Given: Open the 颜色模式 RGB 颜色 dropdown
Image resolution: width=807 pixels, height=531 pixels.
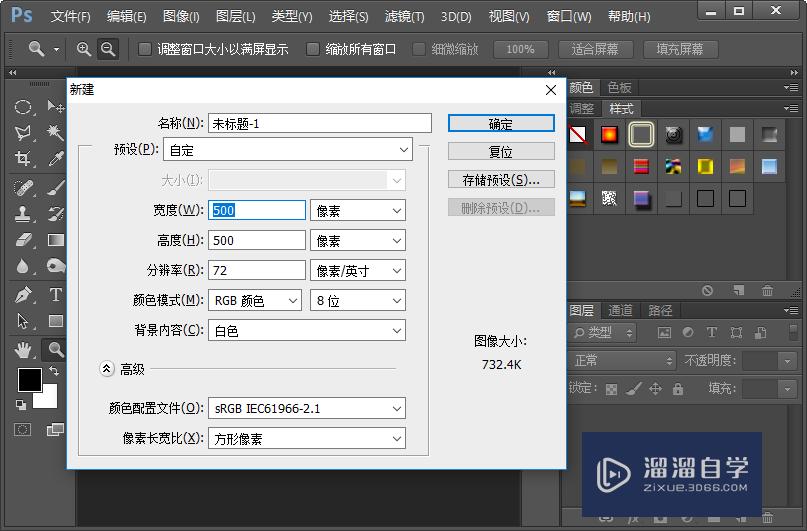Looking at the screenshot, I should [255, 300].
